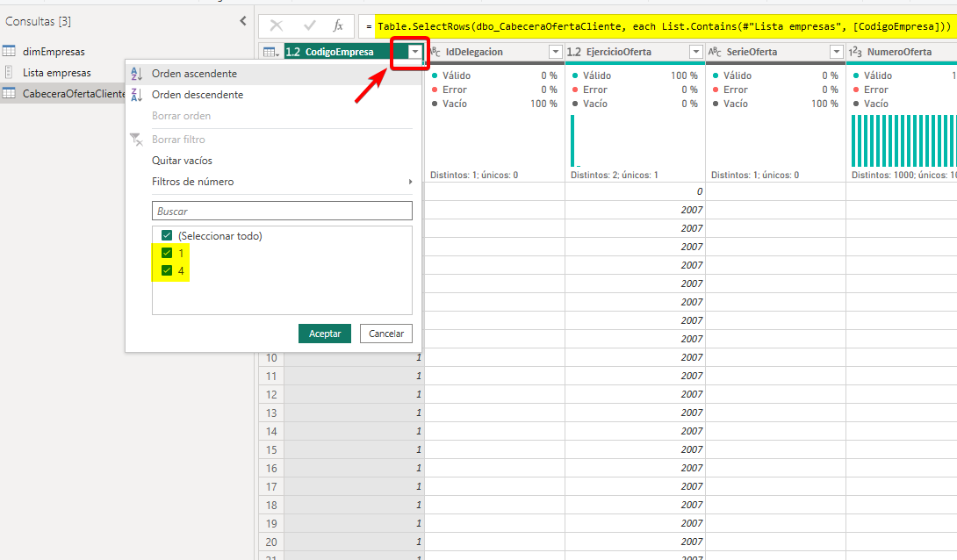
Task: Toggle the (Seleccionar todo) checkbox
Action: click(167, 235)
